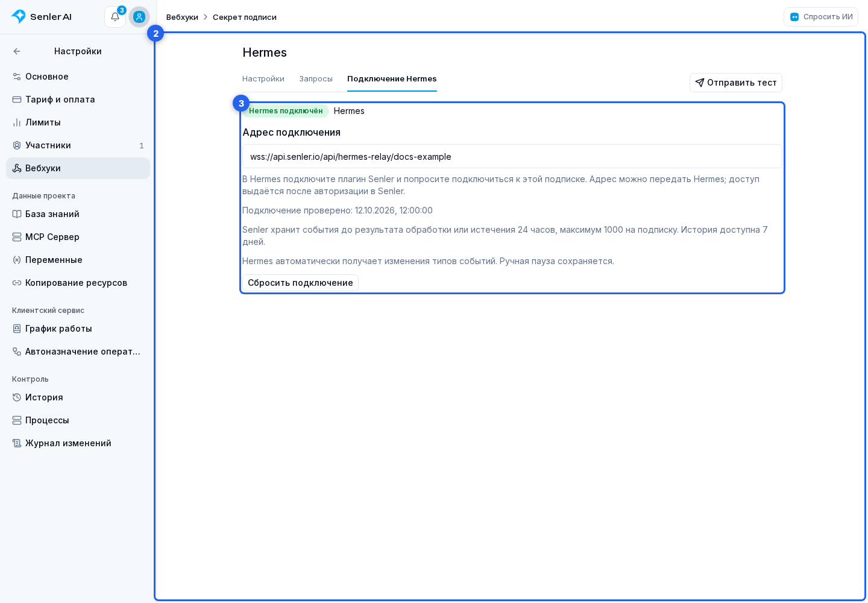The height and width of the screenshot is (603, 868).
Task: Go back using the Settings arrow
Action: point(17,51)
